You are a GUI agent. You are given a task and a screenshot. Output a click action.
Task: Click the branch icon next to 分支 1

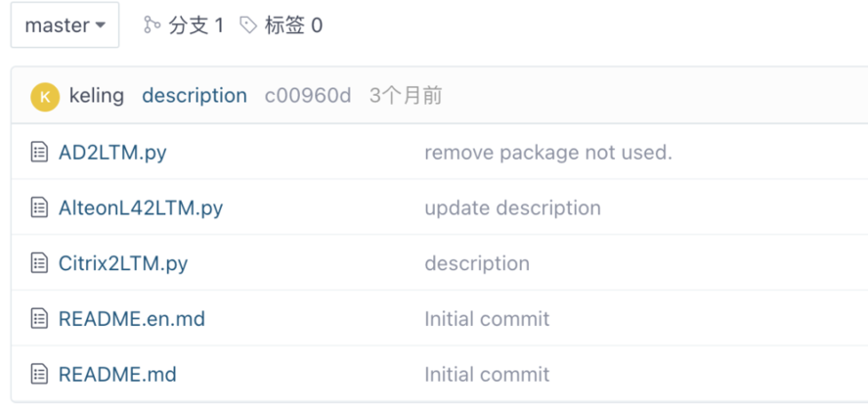point(152,25)
